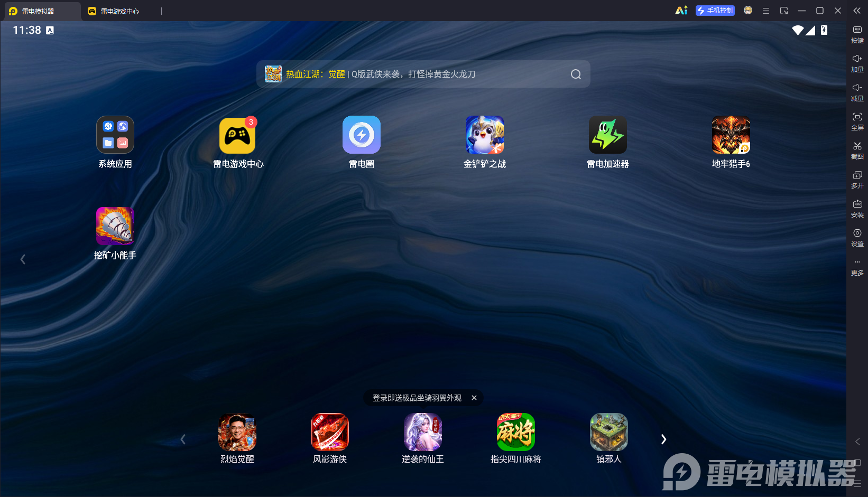Decrease volume with 减量 button

point(857,93)
